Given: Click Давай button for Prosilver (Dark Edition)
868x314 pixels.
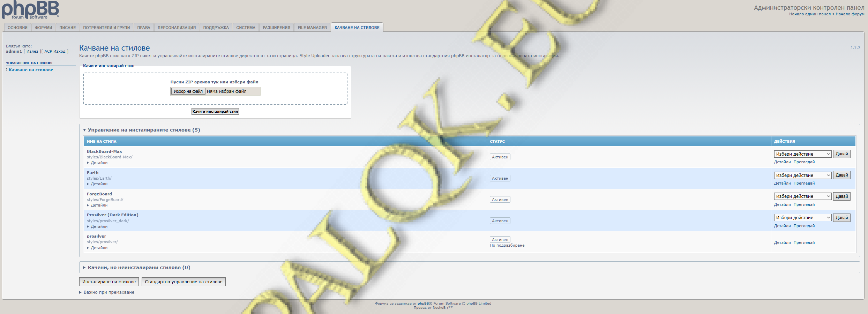Looking at the screenshot, I should click(x=842, y=218).
